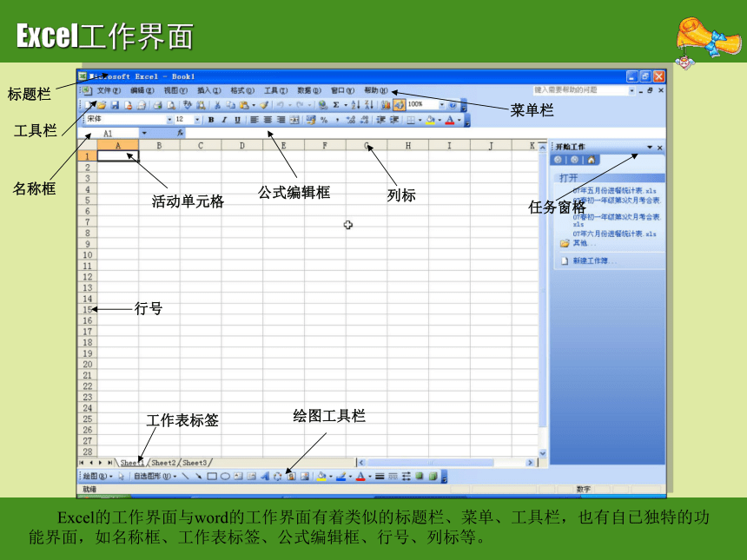The image size is (747, 560).
Task: Toggle Align Left
Action: [x=255, y=120]
